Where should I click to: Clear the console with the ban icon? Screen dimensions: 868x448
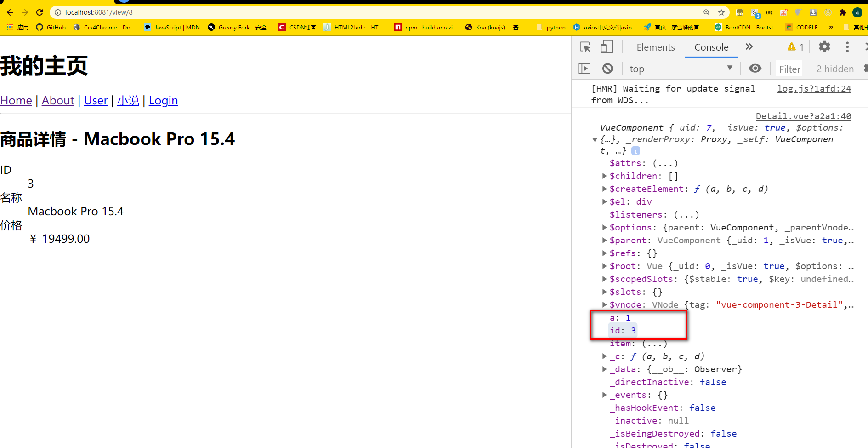(x=607, y=69)
